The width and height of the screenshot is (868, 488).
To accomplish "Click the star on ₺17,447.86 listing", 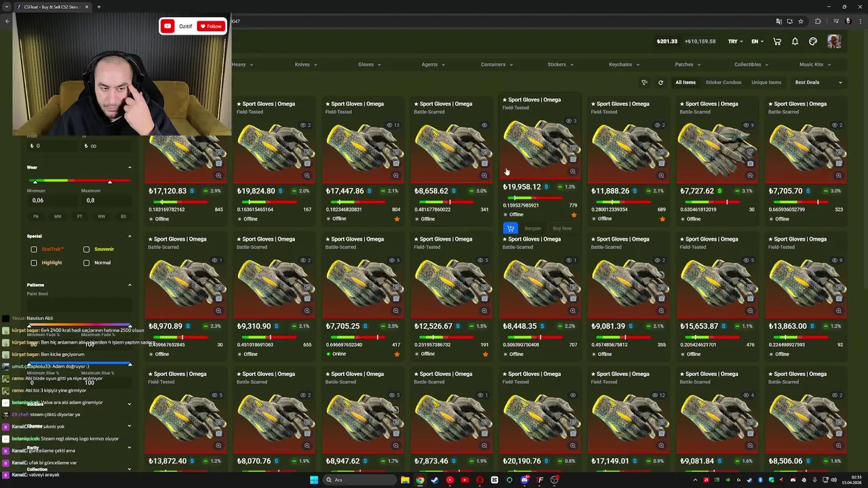I will 397,219.
